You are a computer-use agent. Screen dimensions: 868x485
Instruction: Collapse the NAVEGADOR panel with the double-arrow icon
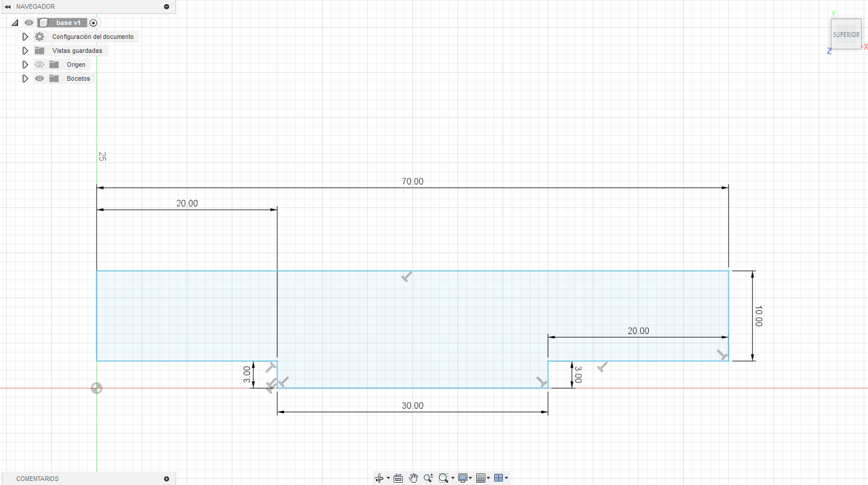[x=8, y=6]
